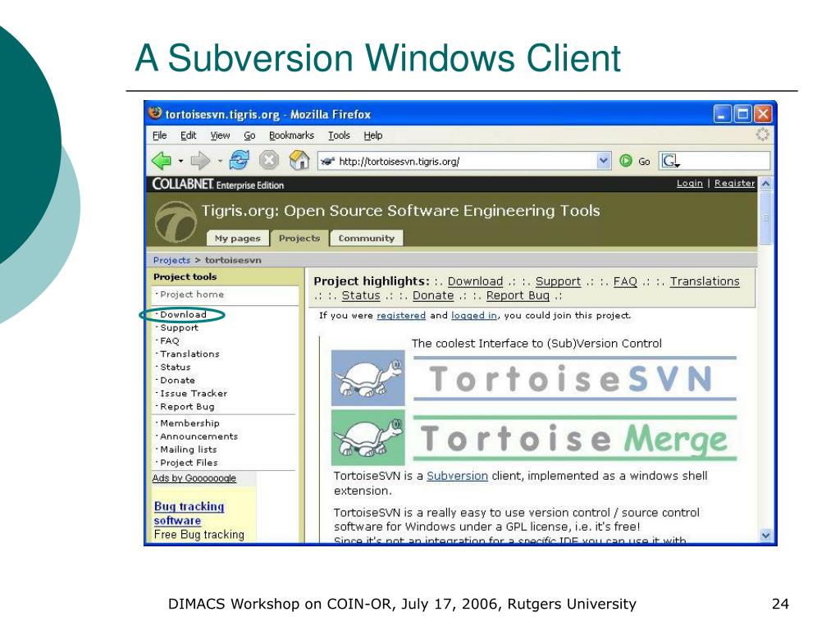
Task: Click the Google search engine icon
Action: (x=669, y=161)
